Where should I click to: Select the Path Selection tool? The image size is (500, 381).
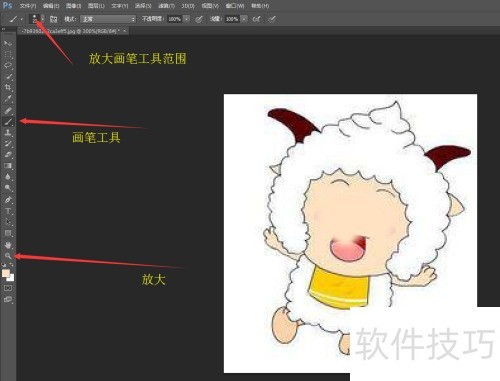pos(8,222)
